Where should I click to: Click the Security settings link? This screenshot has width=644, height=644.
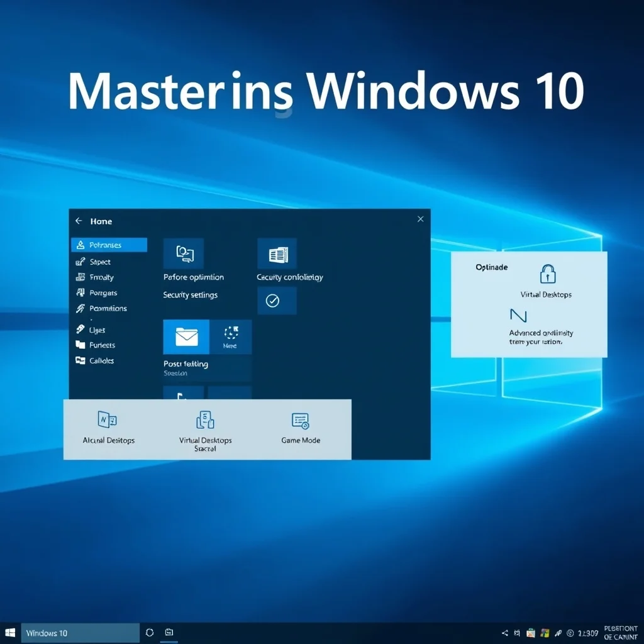tap(190, 295)
